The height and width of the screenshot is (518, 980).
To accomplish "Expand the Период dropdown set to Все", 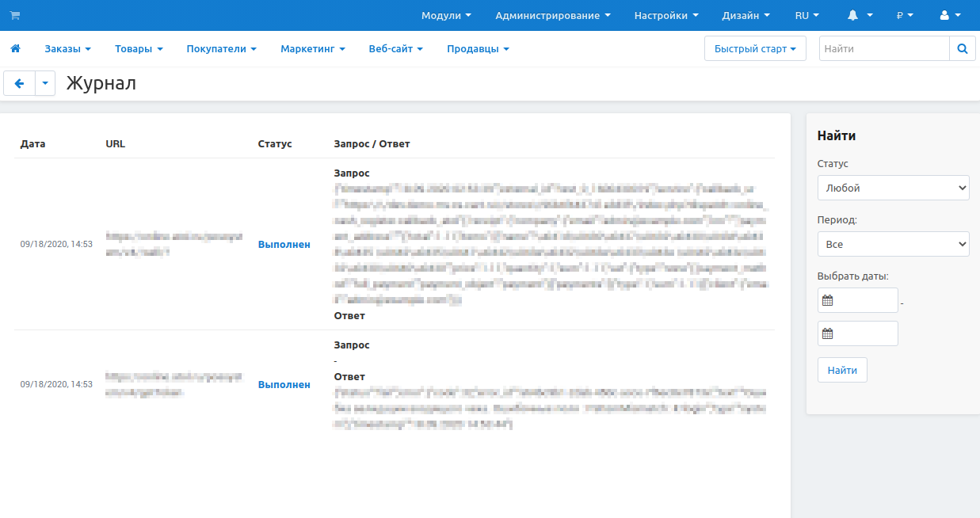I will (x=893, y=244).
